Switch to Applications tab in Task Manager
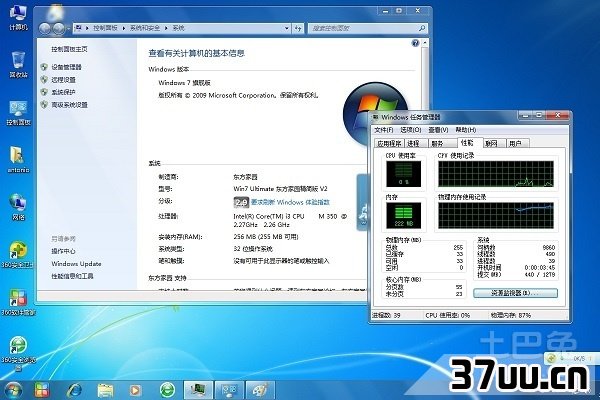The height and width of the screenshot is (400, 600). (x=389, y=143)
